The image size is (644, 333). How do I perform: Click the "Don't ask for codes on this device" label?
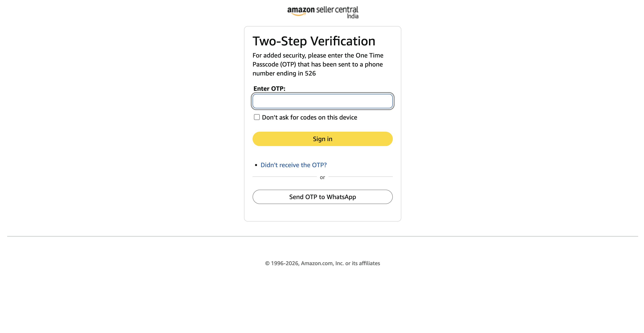309,118
